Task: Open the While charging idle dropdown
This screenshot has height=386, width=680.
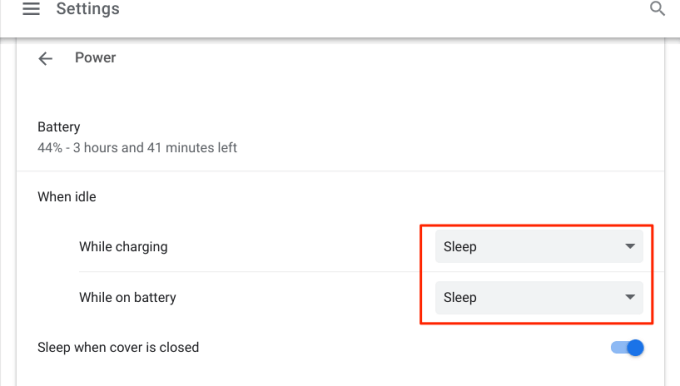Action: click(x=539, y=246)
